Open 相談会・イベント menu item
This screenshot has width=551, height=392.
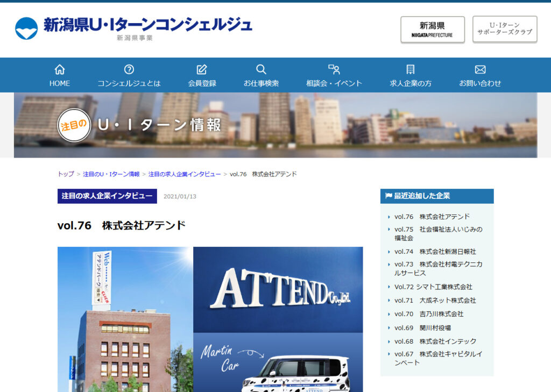tap(334, 75)
